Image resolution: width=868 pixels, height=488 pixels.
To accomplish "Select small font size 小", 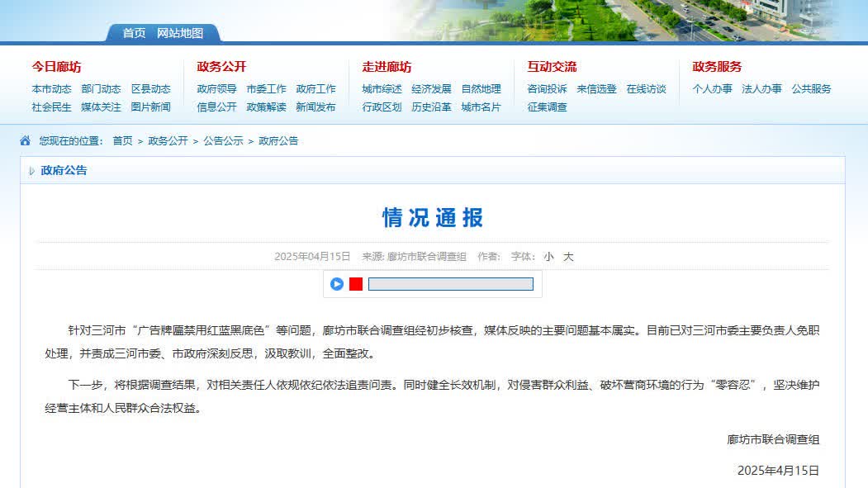I will point(548,257).
